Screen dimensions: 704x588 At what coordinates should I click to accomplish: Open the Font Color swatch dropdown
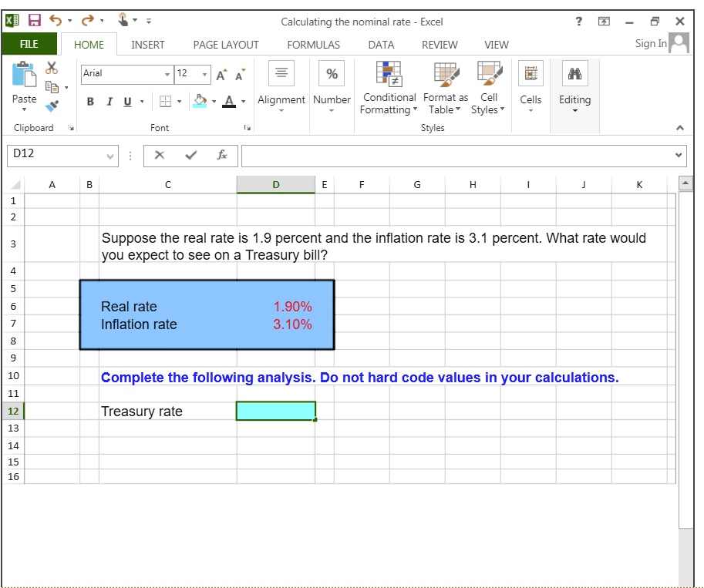pos(241,102)
